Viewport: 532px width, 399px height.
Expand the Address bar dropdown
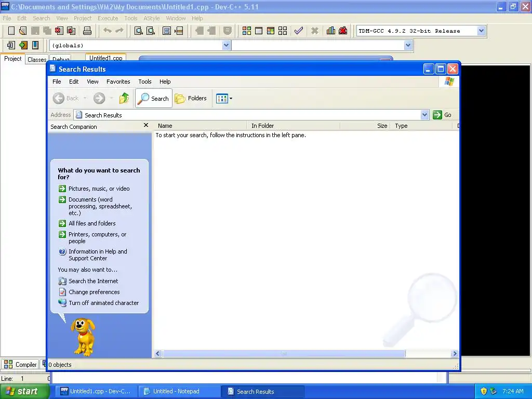pyautogui.click(x=424, y=115)
